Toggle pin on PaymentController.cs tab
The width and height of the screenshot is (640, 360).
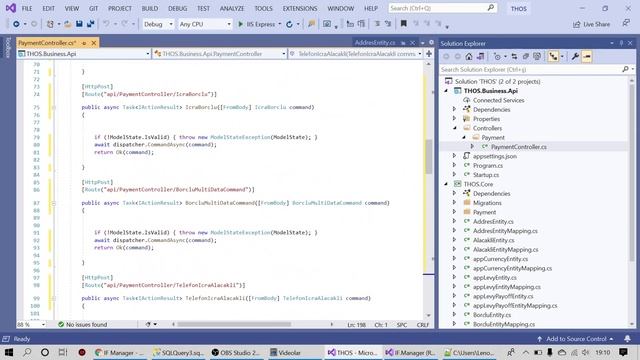(84, 43)
